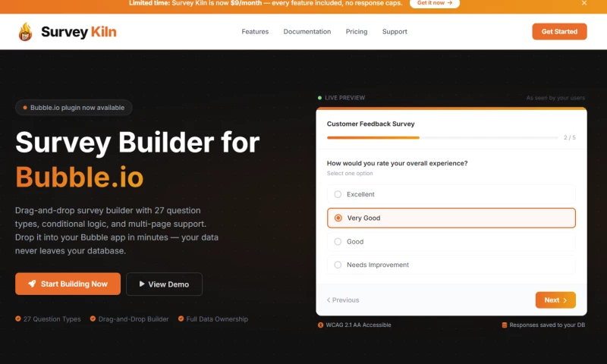Click the checkmark icon beside Drag-and-Drop Builder

(x=93, y=318)
